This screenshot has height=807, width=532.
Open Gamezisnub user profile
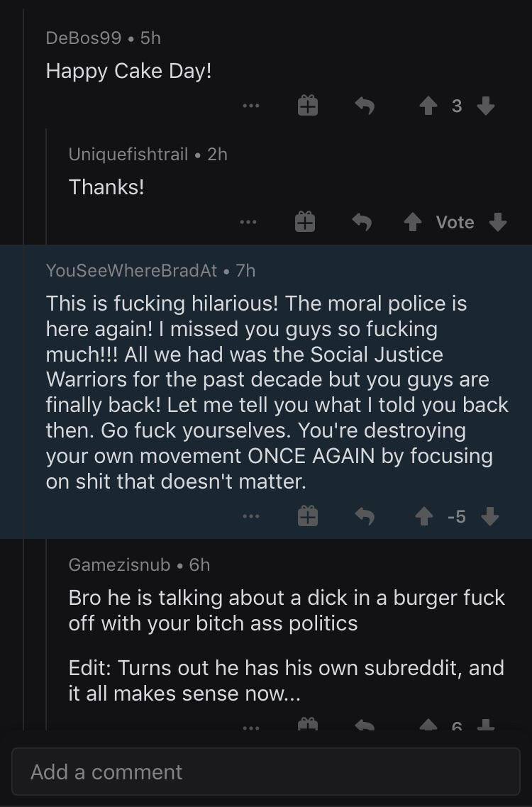click(x=119, y=565)
